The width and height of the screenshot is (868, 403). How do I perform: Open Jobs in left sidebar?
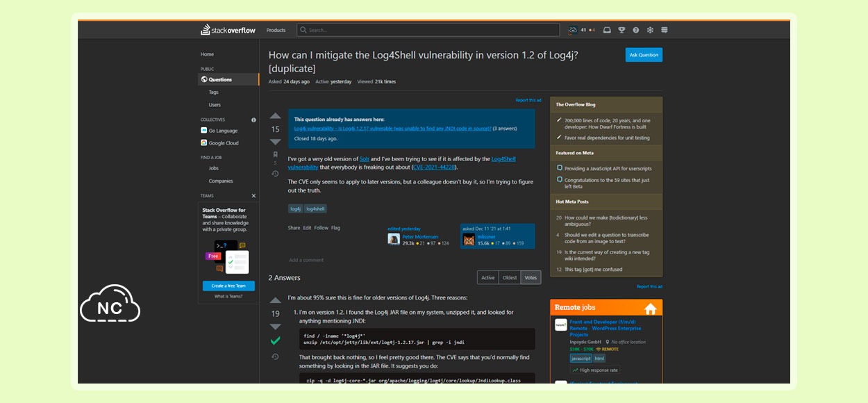pos(214,168)
